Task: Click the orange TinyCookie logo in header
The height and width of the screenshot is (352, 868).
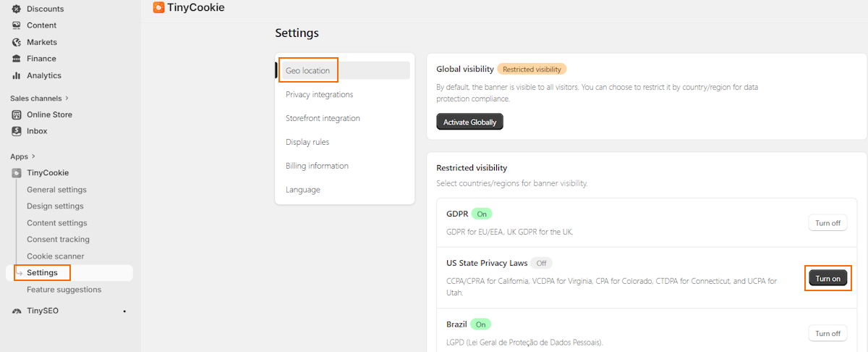Action: coord(159,7)
